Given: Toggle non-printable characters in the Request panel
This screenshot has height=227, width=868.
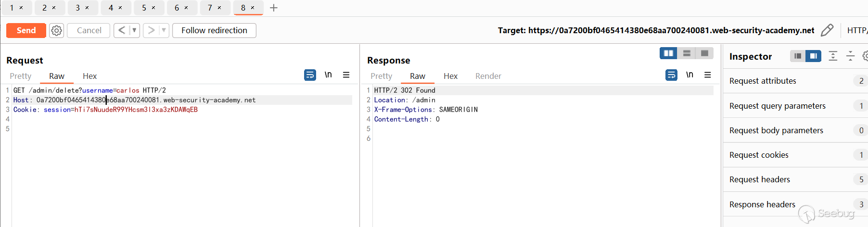Looking at the screenshot, I should 328,75.
